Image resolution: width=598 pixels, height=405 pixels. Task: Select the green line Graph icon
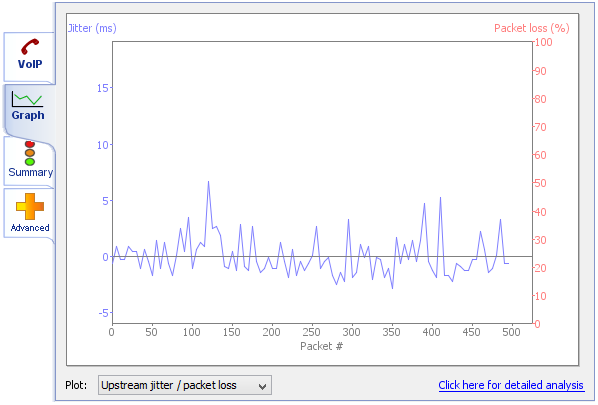pyautogui.click(x=27, y=99)
